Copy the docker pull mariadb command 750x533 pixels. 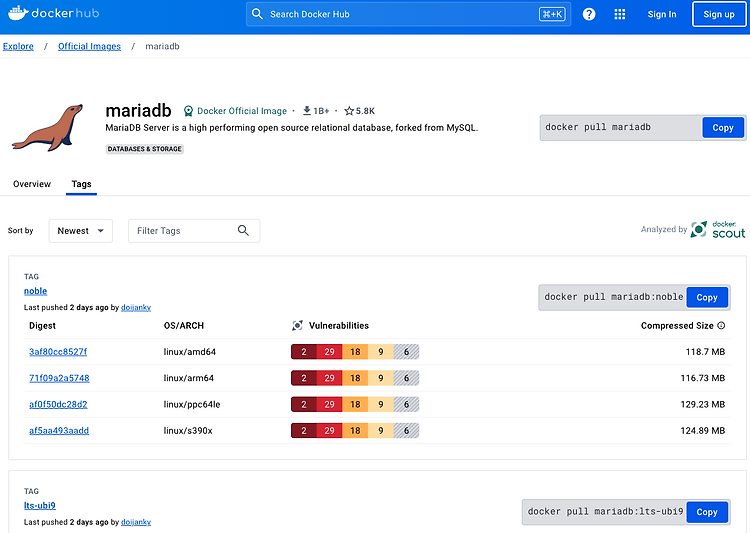click(723, 128)
